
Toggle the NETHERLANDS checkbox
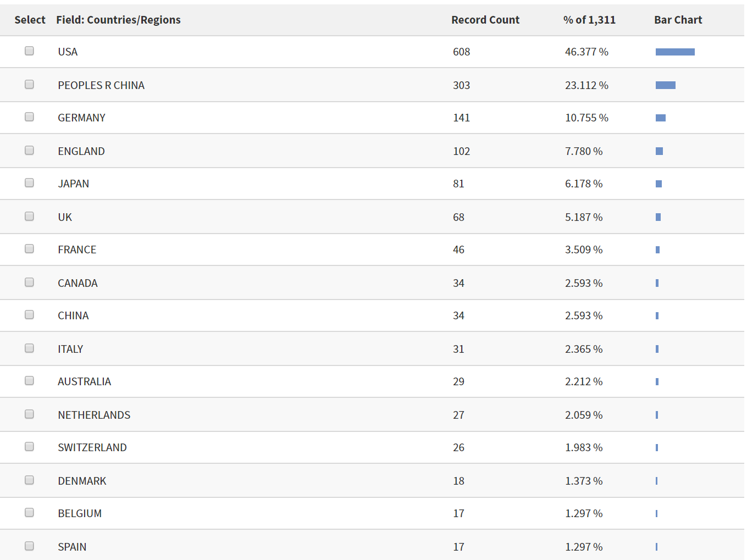click(x=29, y=414)
